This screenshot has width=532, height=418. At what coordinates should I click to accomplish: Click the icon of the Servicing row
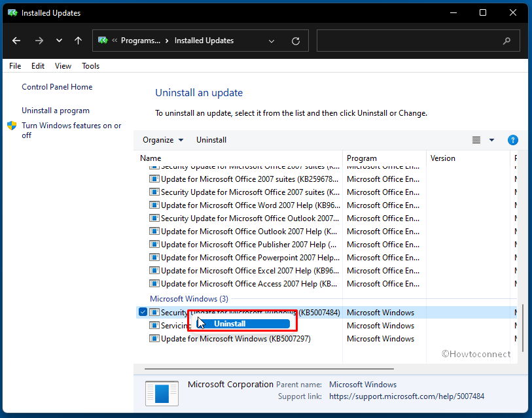point(154,326)
